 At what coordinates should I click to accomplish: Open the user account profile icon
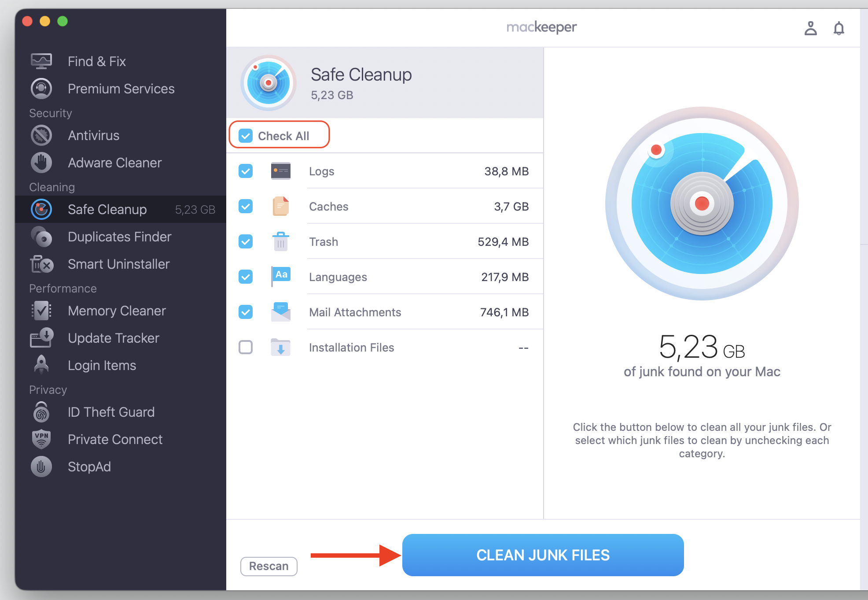tap(810, 28)
